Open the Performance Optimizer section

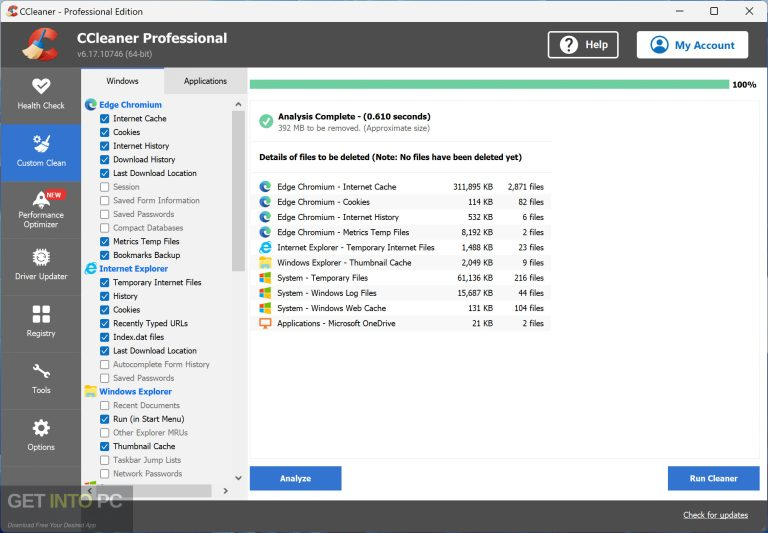point(41,210)
